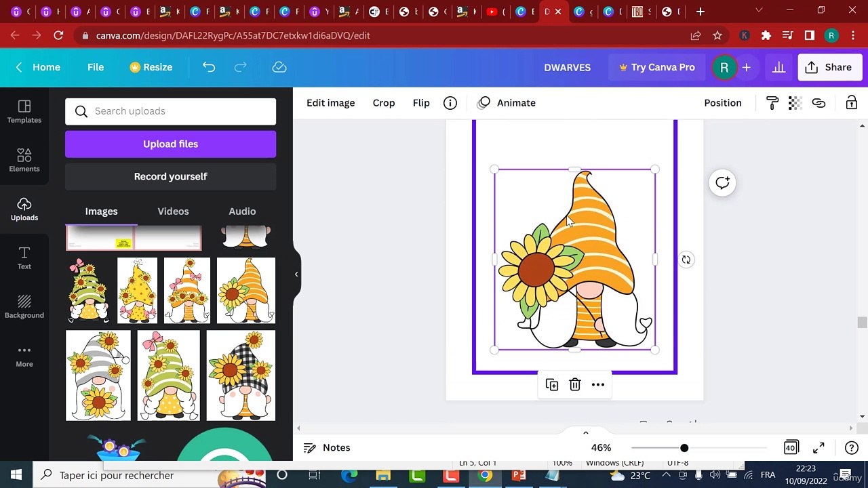The height and width of the screenshot is (488, 868).
Task: Click the zoom slider handle
Action: 684,448
